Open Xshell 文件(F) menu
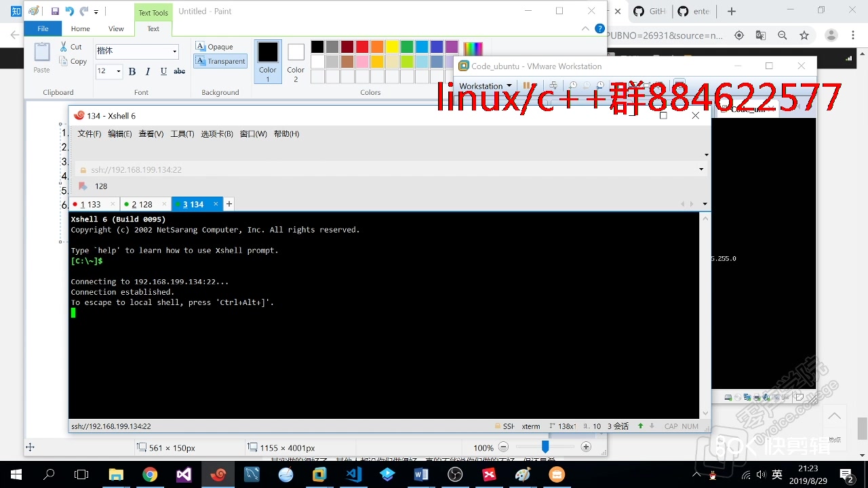The image size is (868, 488). pyautogui.click(x=90, y=134)
